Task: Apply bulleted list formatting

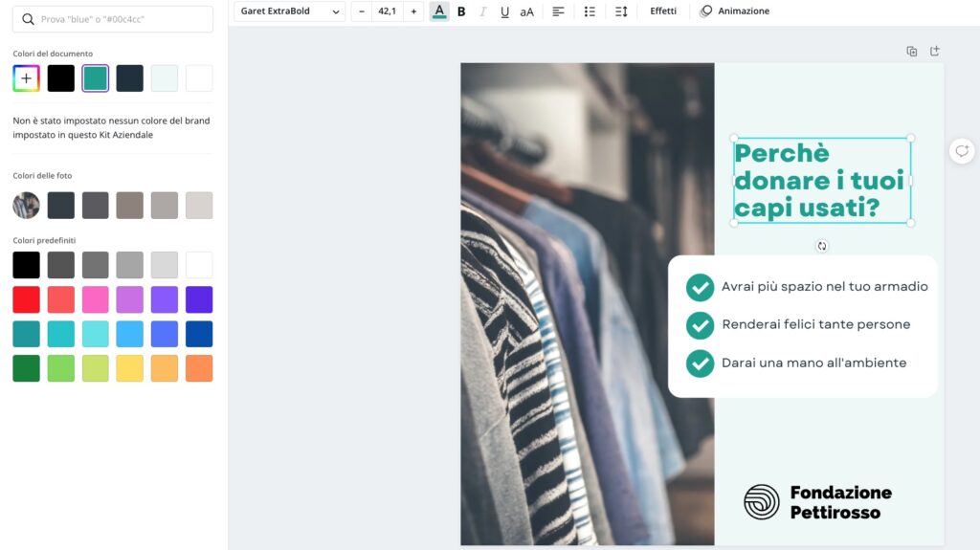Action: (590, 11)
